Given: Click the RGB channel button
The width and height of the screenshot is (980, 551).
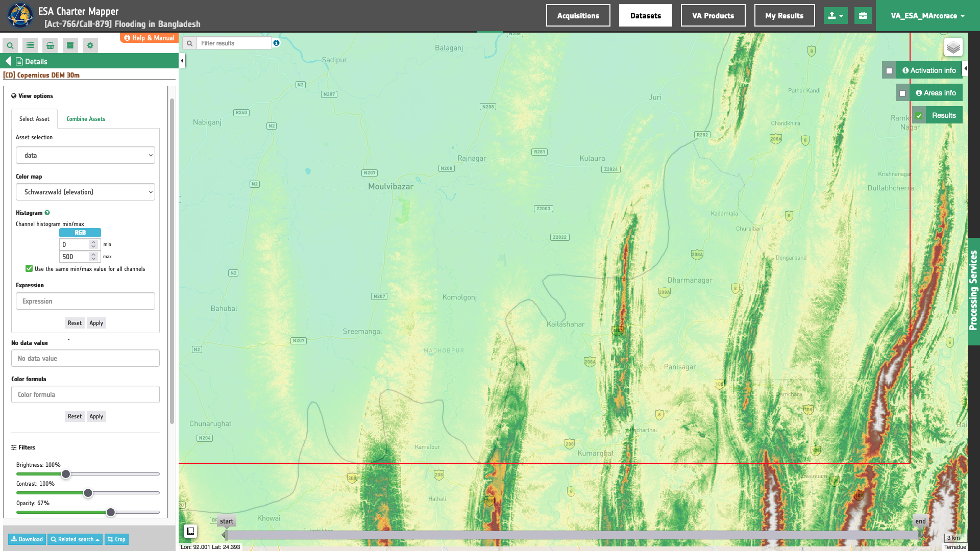Looking at the screenshot, I should [80, 233].
